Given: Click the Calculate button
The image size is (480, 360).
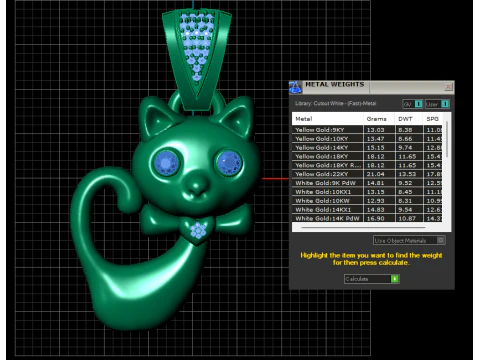Looking at the screenshot, I should pyautogui.click(x=371, y=279).
